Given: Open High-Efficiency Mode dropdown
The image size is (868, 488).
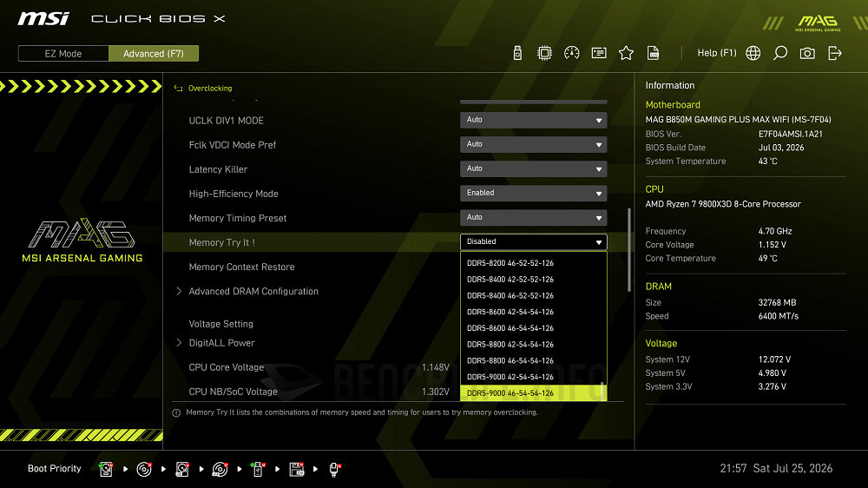Looking at the screenshot, I should click(533, 194).
